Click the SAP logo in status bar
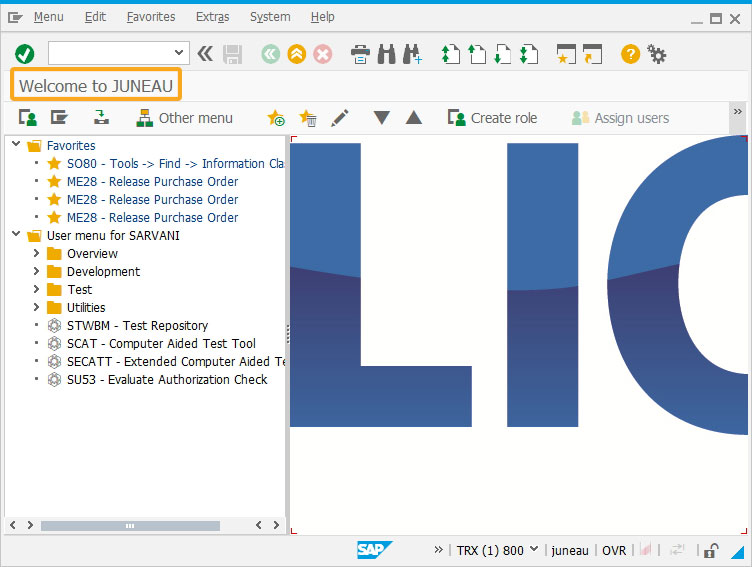This screenshot has height=567, width=752. coord(375,550)
